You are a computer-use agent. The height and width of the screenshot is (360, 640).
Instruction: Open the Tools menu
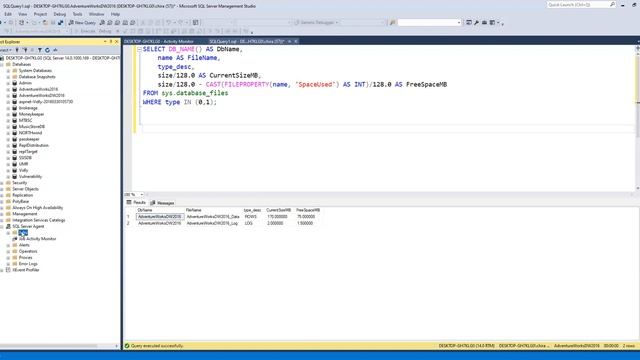pyautogui.click(x=77, y=14)
